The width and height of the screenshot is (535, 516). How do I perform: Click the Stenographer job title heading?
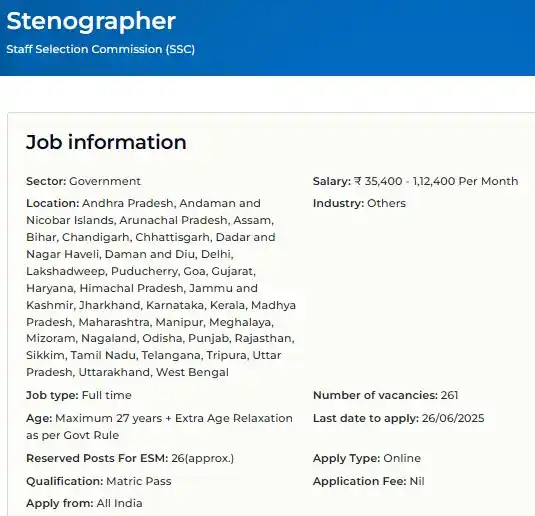pyautogui.click(x=91, y=22)
